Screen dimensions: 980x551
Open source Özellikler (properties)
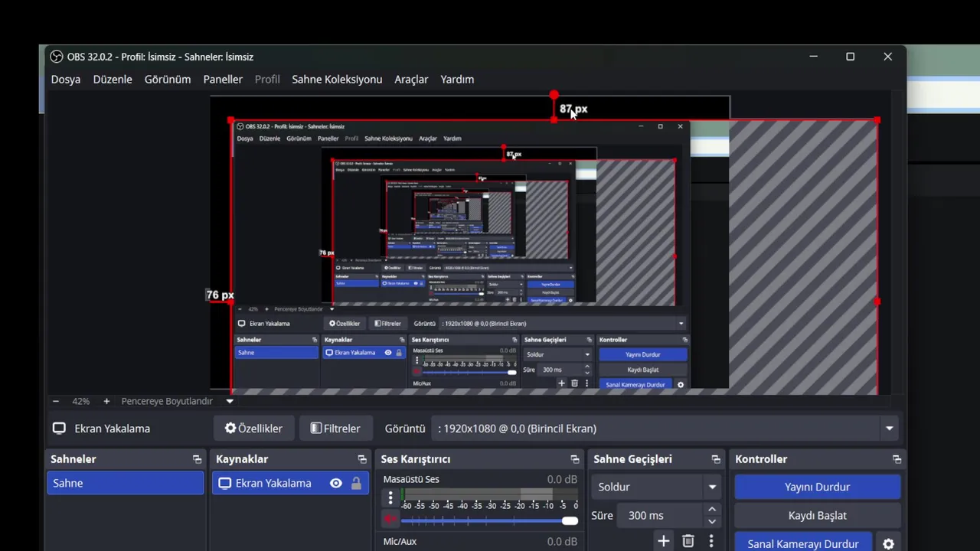click(253, 429)
